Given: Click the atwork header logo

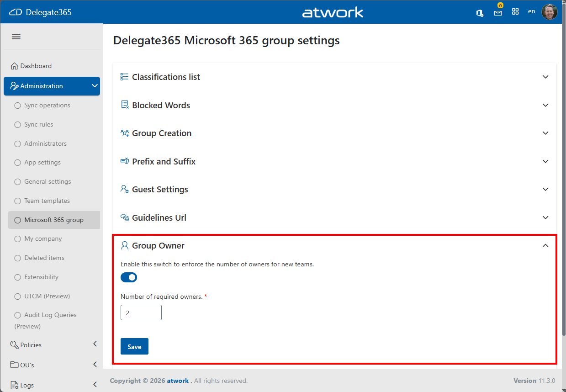Looking at the screenshot, I should (x=333, y=12).
